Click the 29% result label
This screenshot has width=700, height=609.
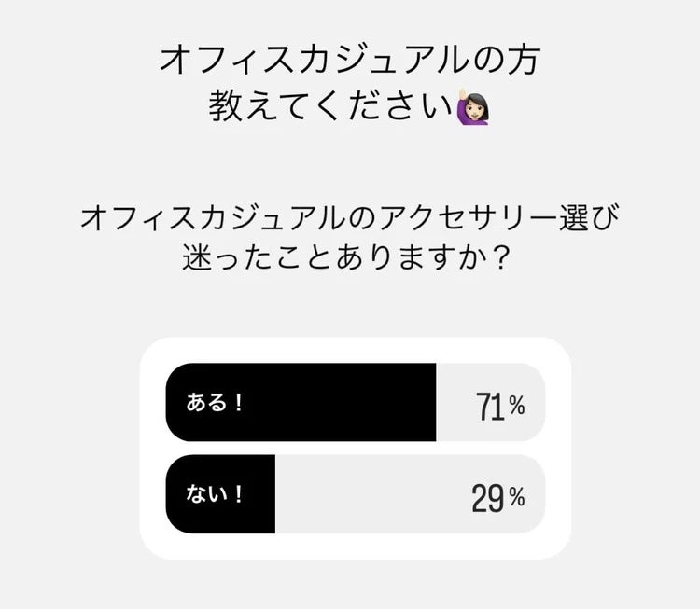[498, 498]
